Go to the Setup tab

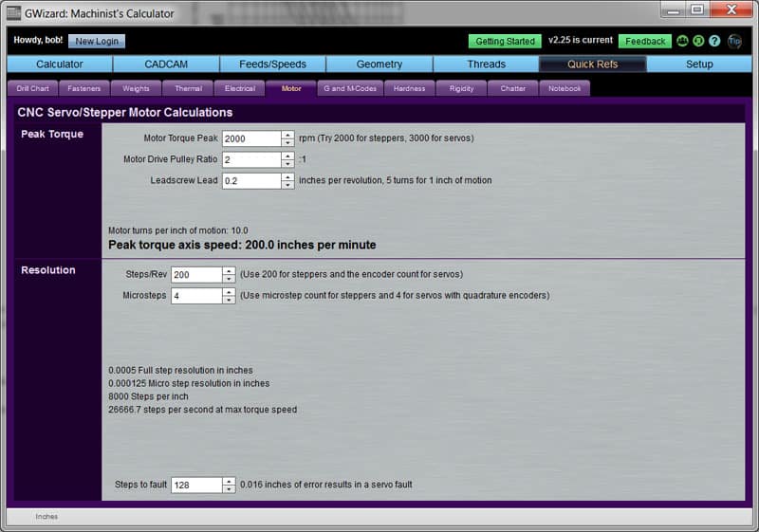(x=699, y=64)
